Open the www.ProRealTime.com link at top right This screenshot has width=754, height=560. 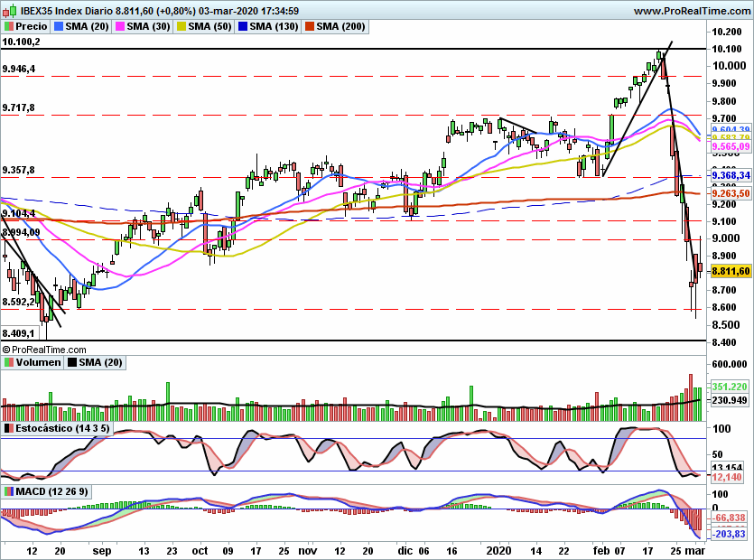pos(692,12)
